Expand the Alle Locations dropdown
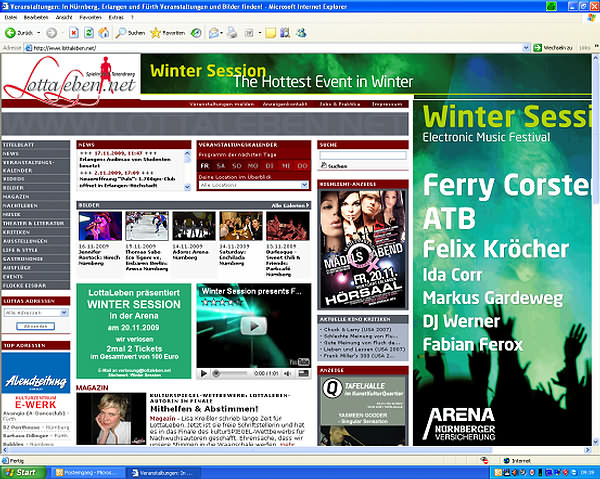Image resolution: width=600 pixels, height=479 pixels. click(x=253, y=185)
